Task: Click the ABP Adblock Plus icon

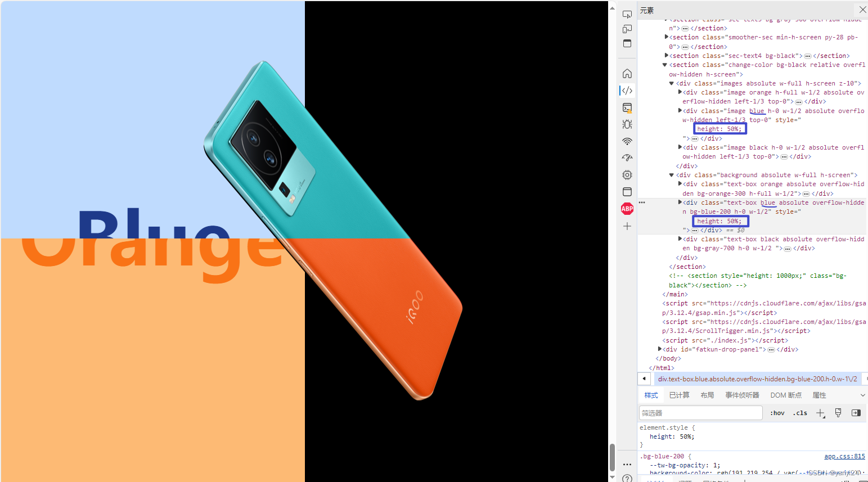Action: point(627,209)
